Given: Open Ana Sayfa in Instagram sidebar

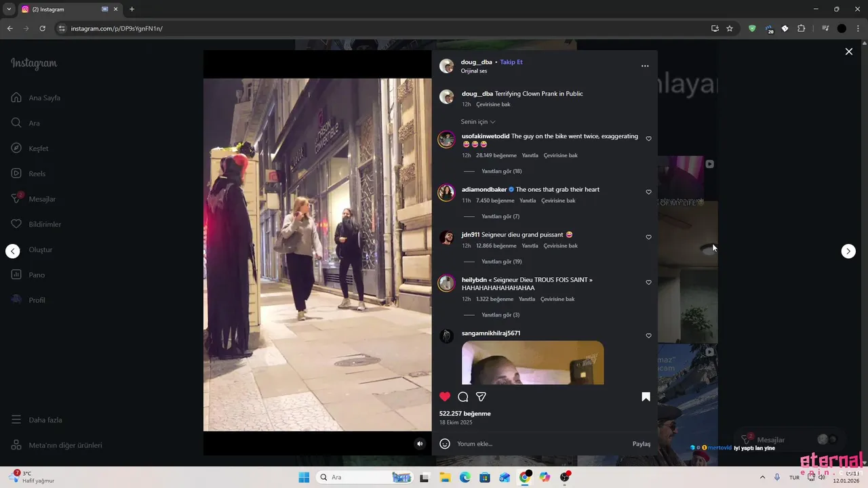Looking at the screenshot, I should [x=36, y=98].
